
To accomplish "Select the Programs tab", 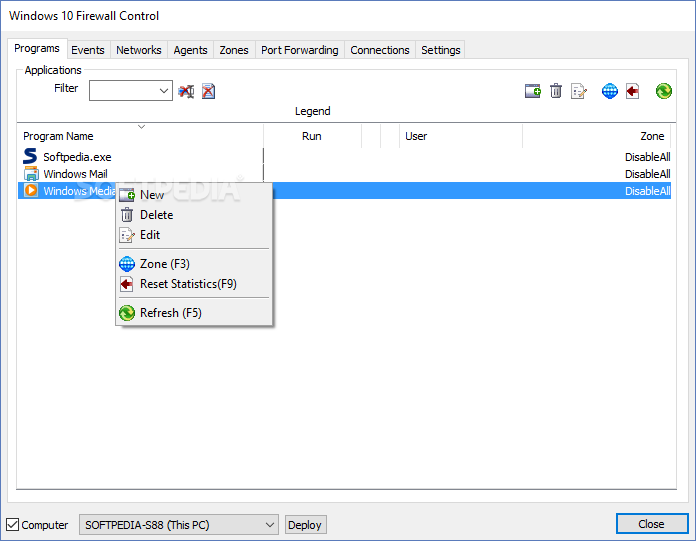I will click(37, 48).
